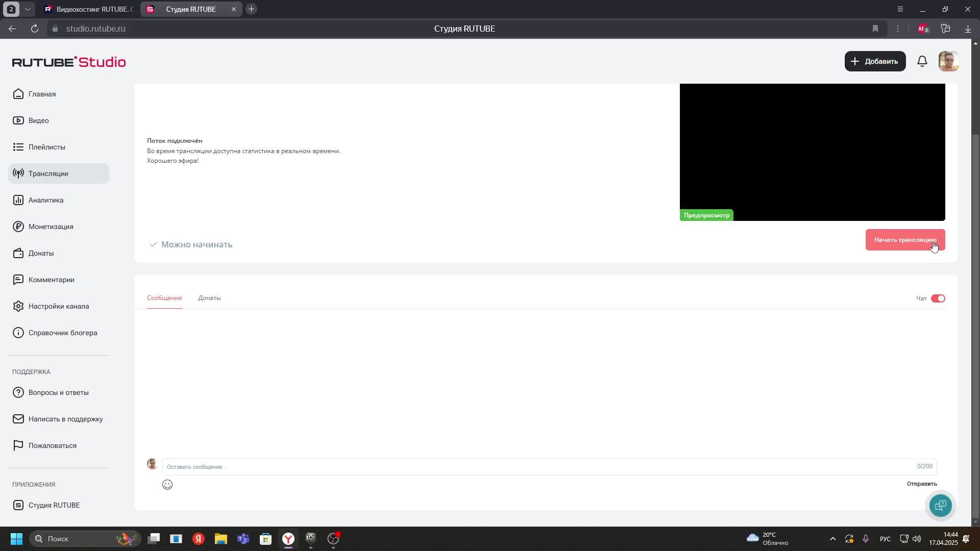Open Настройки канала gear item
This screenshot has height=551, width=980.
pyautogui.click(x=58, y=306)
